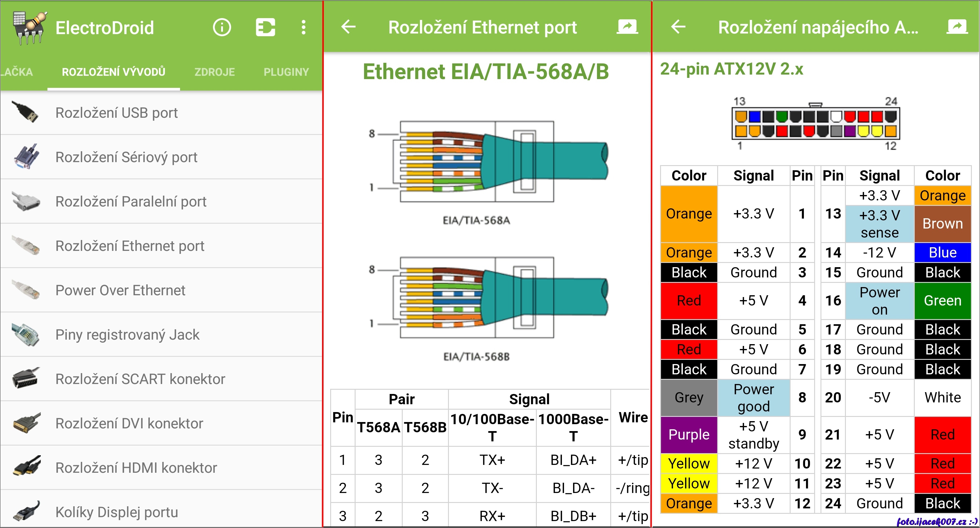Go back from the Ethernet port layout screen
The width and height of the screenshot is (980, 528).
pos(348,27)
